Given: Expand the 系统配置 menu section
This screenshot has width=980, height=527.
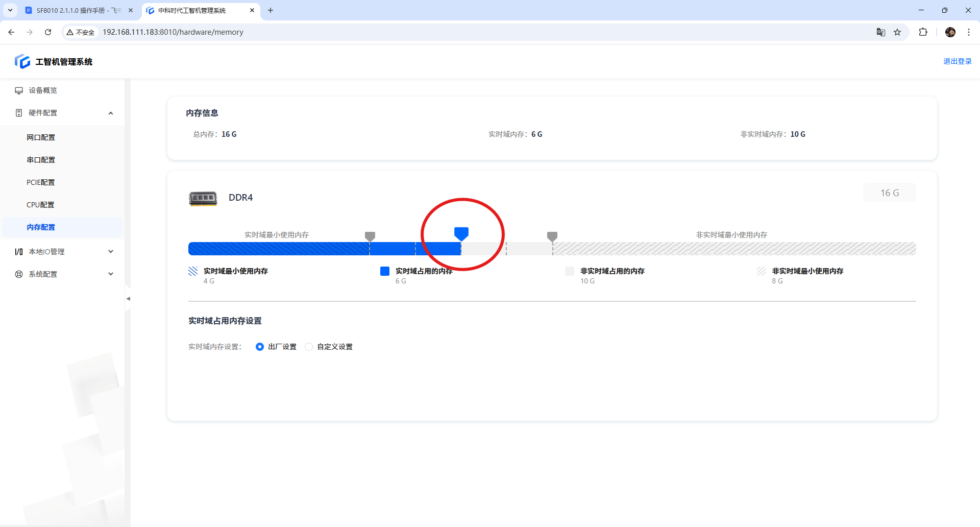Looking at the screenshot, I should pos(111,274).
